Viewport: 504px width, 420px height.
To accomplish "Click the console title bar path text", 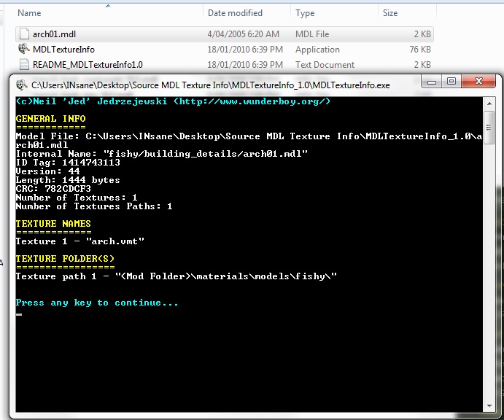I will pos(210,85).
